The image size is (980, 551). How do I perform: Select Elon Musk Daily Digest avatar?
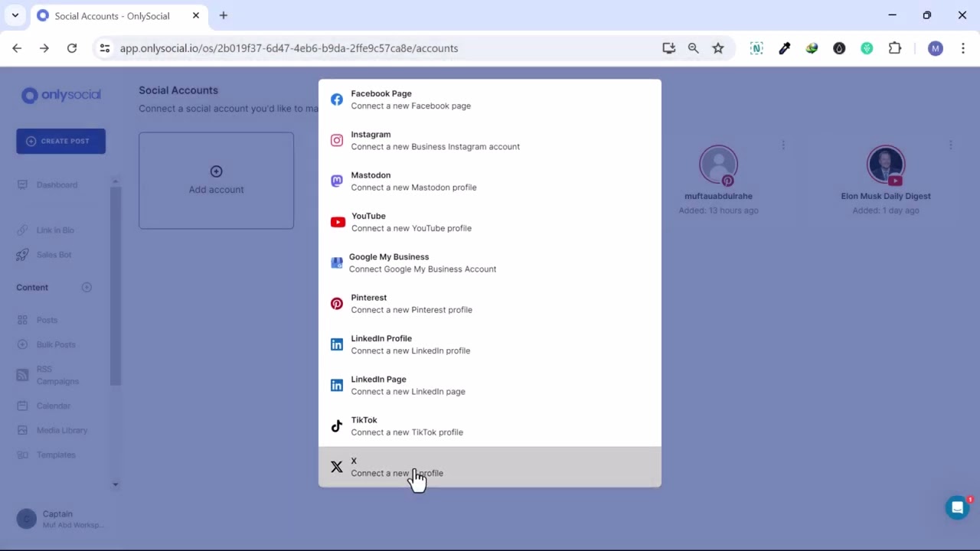tap(886, 165)
